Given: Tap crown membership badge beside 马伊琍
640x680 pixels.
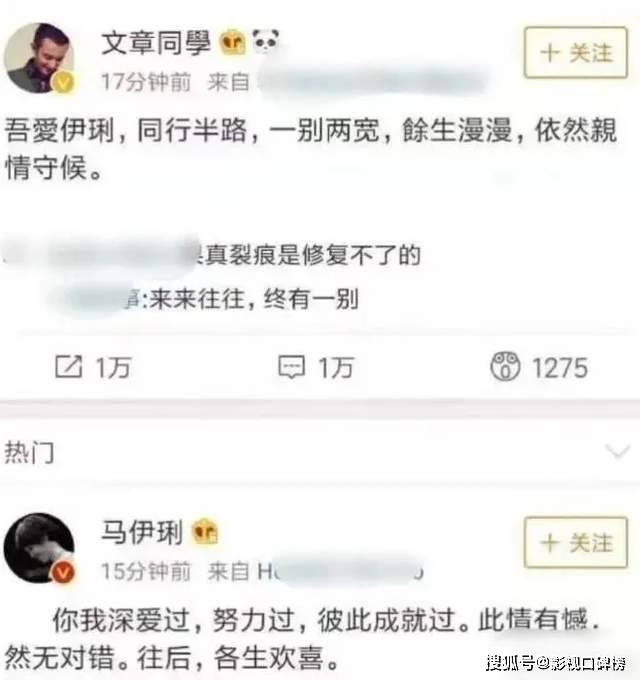Looking at the screenshot, I should [x=205, y=531].
